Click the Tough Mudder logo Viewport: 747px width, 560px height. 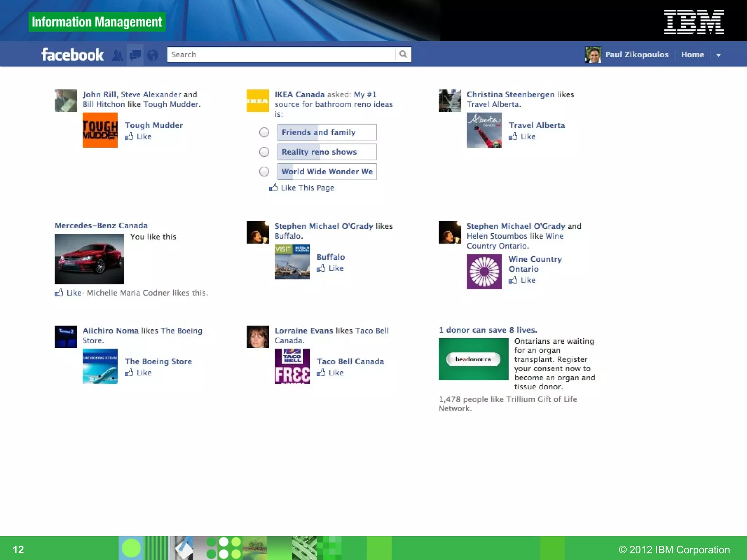click(100, 130)
